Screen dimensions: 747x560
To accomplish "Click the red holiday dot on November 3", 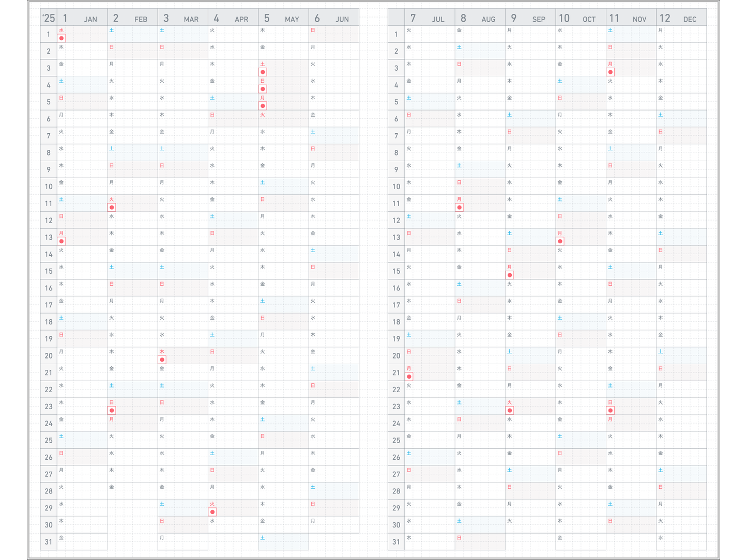I will click(611, 72).
